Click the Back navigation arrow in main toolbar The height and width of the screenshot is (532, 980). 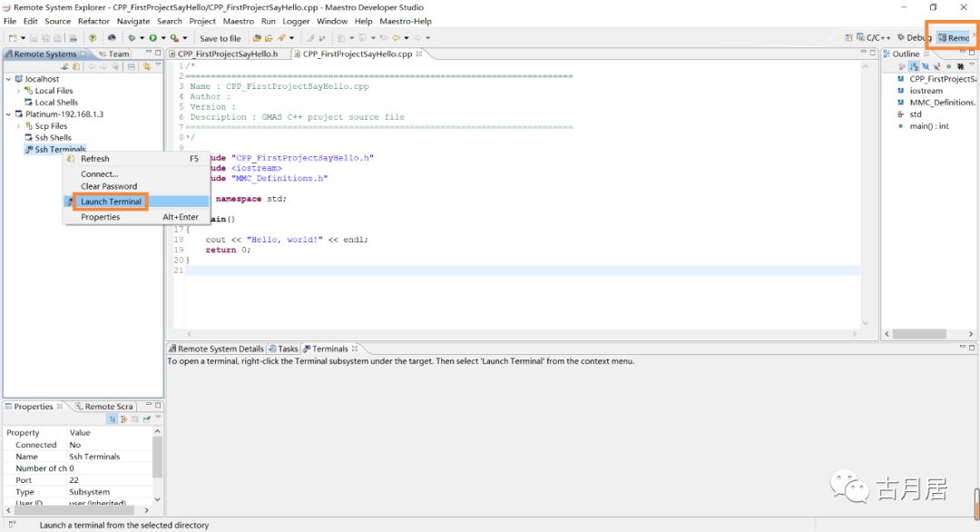(x=396, y=38)
